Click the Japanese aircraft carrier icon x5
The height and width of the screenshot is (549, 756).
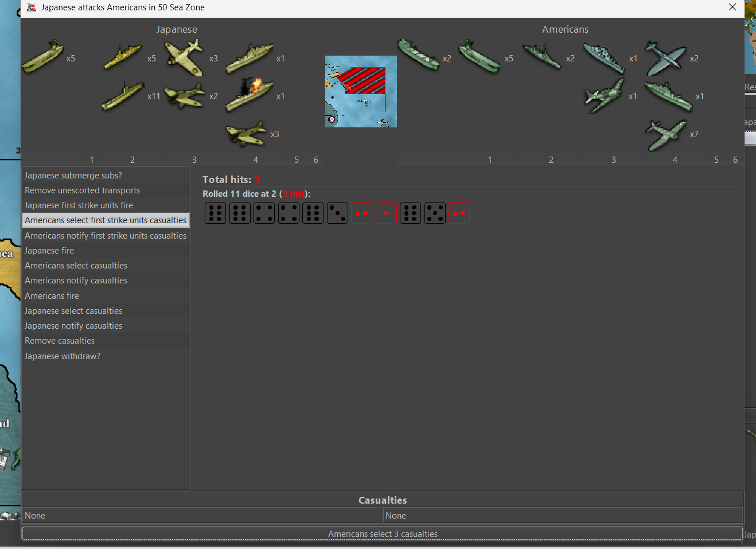click(x=42, y=57)
